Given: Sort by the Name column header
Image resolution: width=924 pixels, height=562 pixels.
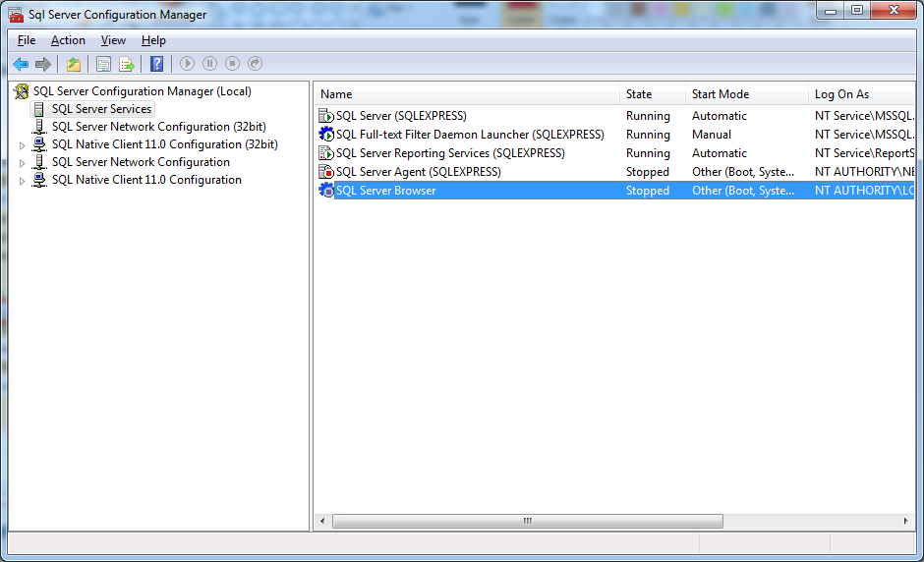Looking at the screenshot, I should 467,94.
